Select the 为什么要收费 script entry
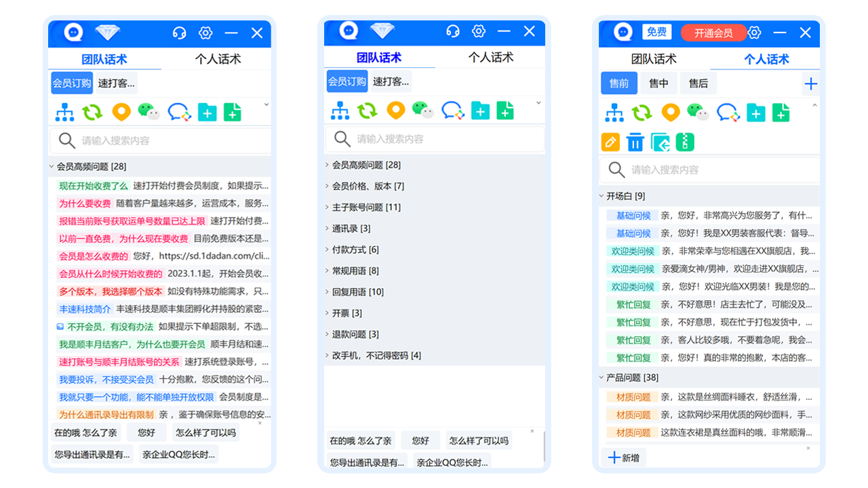Viewport: 868px width, 488px height. [85, 203]
